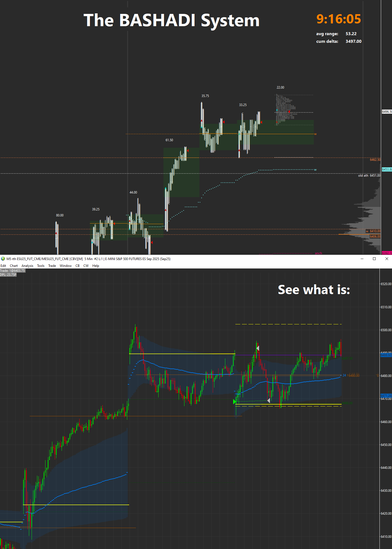Click the "Trade: 1@6403.75" position label
The image size is (392, 549).
[x=13, y=271]
